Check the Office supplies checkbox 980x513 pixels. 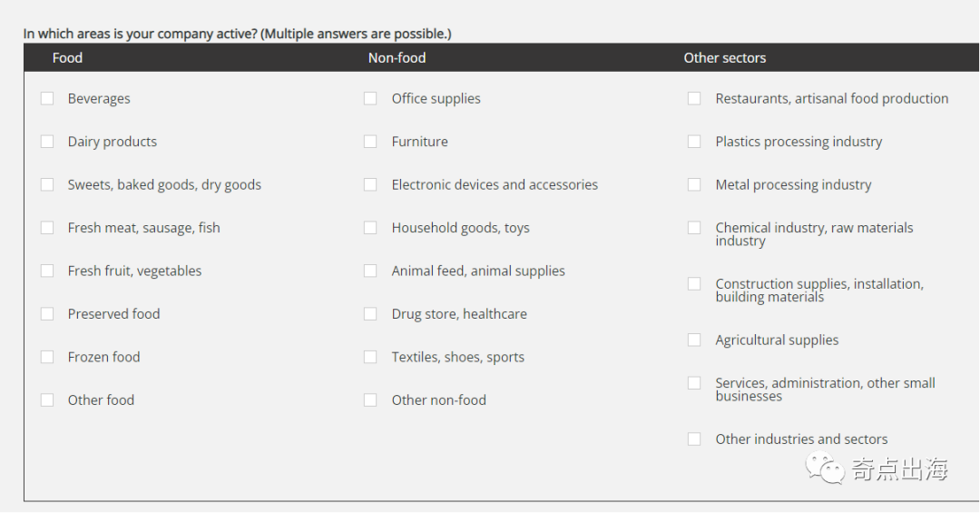click(370, 98)
